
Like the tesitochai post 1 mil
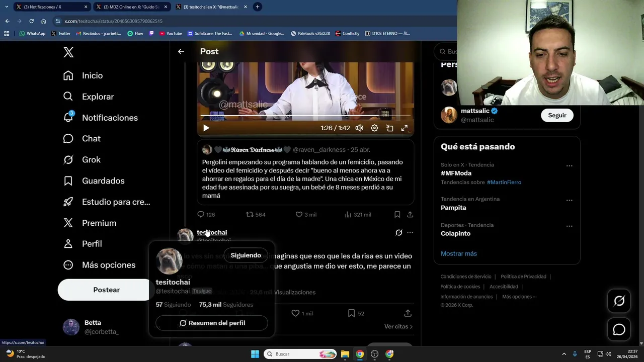click(x=302, y=313)
